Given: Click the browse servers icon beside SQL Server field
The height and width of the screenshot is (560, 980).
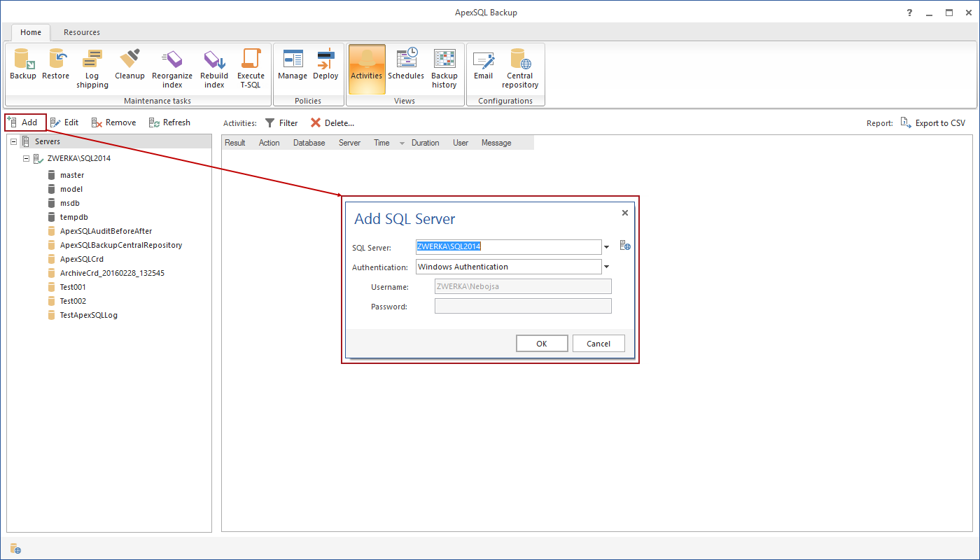Looking at the screenshot, I should point(625,246).
